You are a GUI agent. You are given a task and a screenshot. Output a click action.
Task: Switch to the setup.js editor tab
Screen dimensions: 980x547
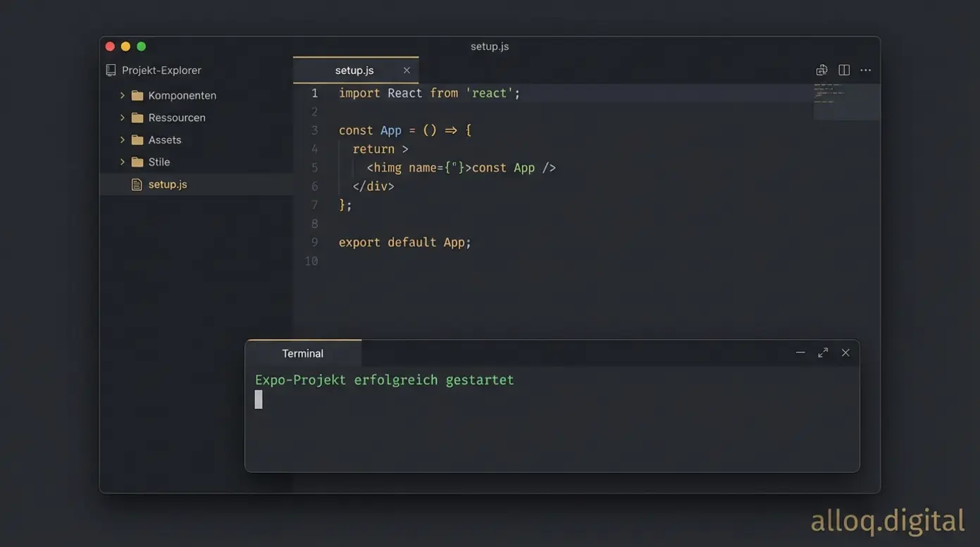coord(354,70)
